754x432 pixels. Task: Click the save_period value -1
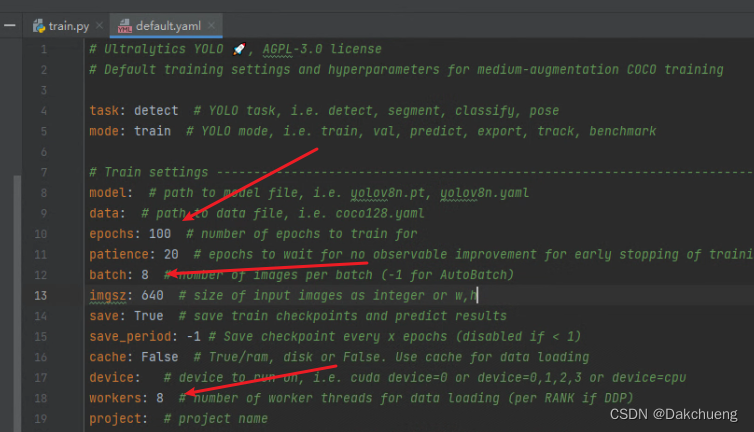(193, 337)
